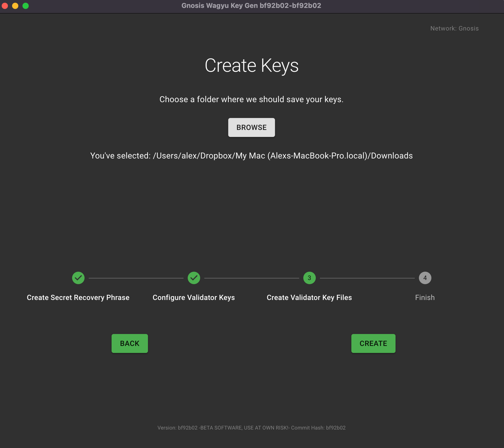Select the grey step 4 circle
Screen dimensions: 504x448
click(x=425, y=278)
